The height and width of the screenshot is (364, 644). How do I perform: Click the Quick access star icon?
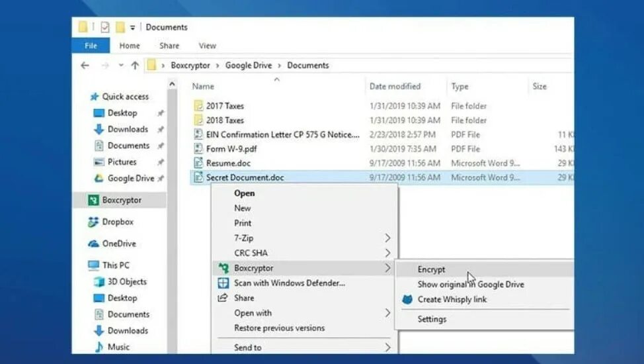(95, 97)
